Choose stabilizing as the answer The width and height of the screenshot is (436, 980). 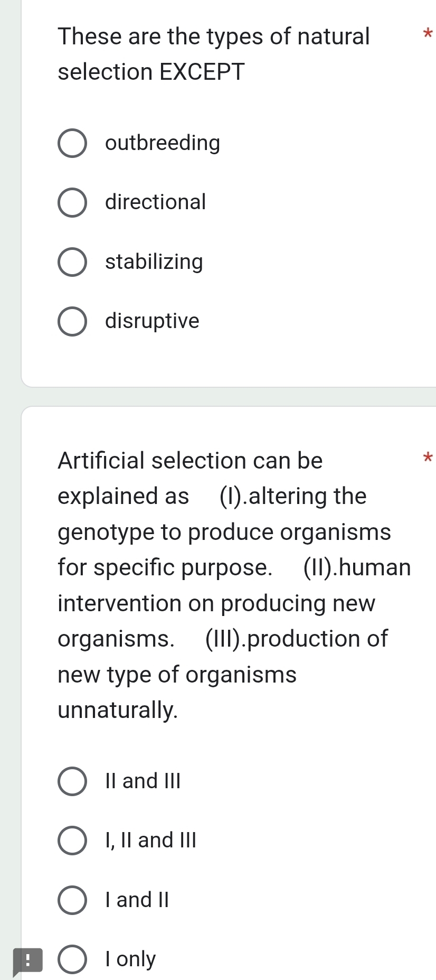[72, 263]
